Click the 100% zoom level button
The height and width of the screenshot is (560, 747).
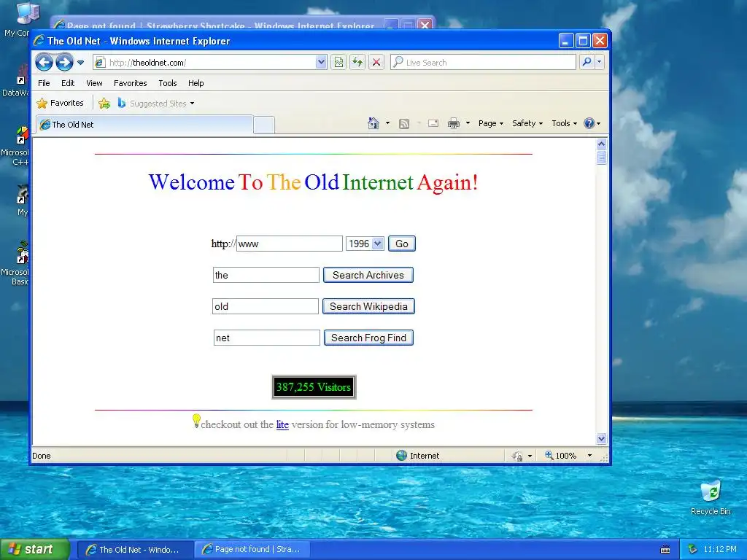(561, 456)
